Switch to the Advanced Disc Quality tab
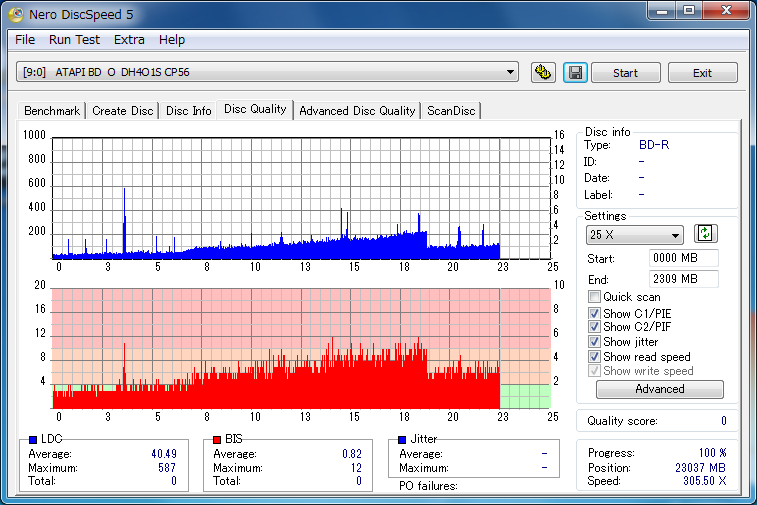Image resolution: width=757 pixels, height=505 pixels. 357,111
